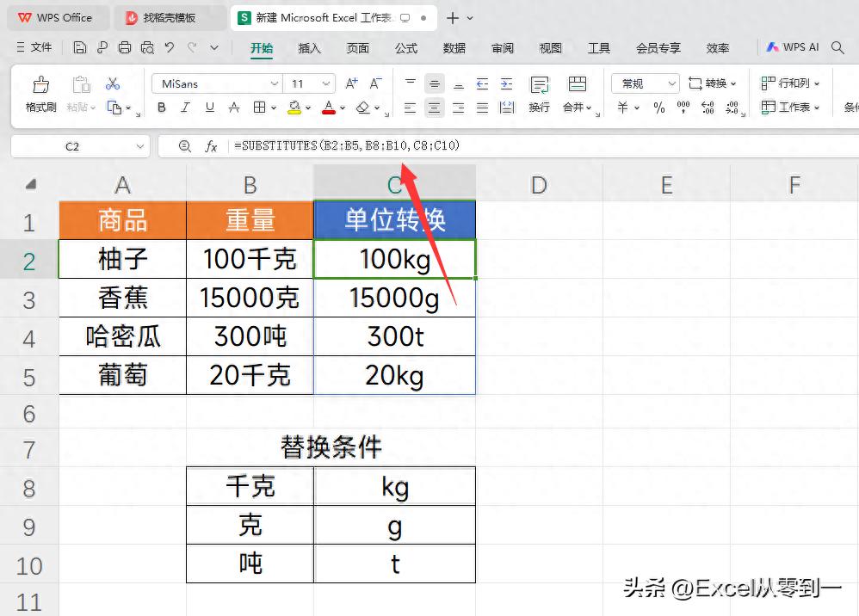
Task: Open the 行和列 dropdown
Action: 790,83
